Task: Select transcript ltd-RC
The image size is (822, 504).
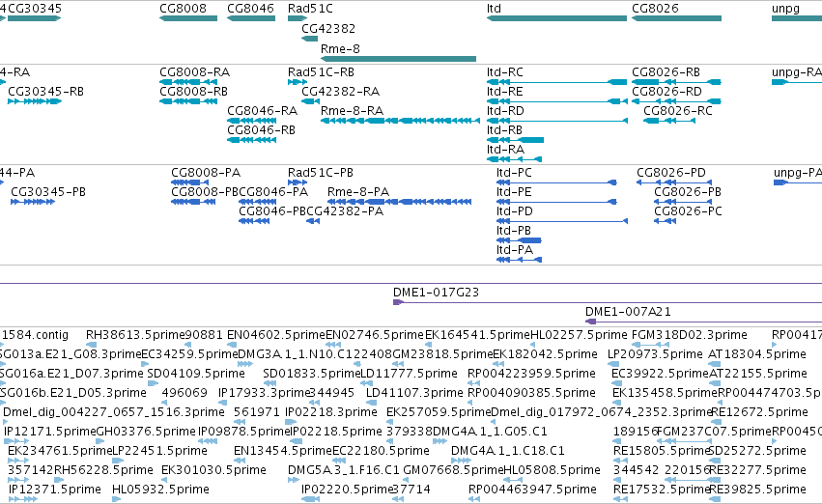Action: tap(556, 82)
